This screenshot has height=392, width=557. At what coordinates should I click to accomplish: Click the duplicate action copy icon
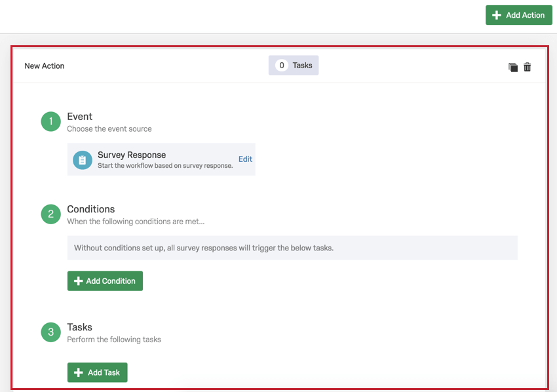point(513,67)
